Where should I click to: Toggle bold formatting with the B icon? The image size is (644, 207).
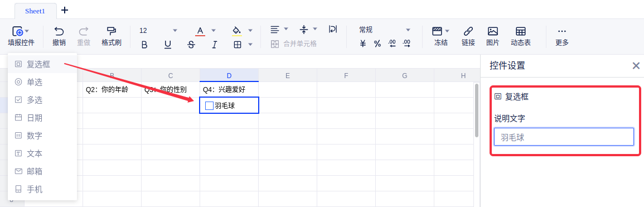tap(144, 45)
